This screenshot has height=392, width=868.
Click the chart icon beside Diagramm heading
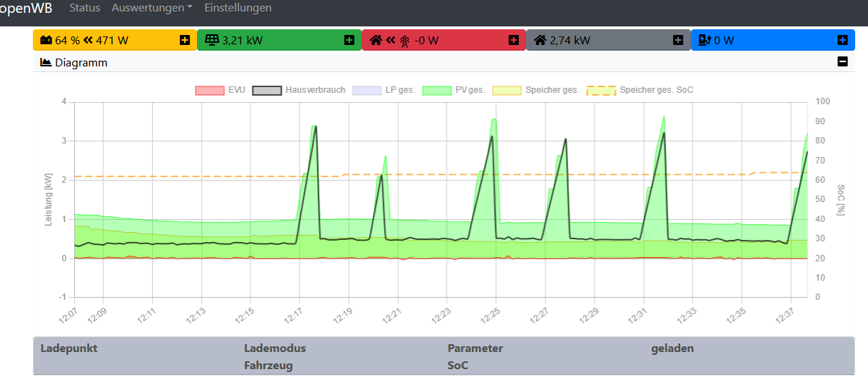pyautogui.click(x=46, y=62)
